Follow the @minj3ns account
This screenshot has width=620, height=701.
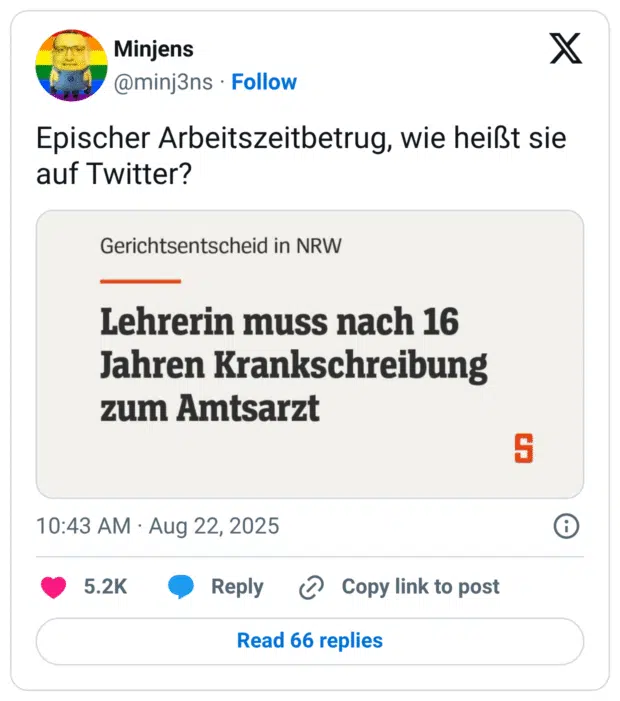click(264, 82)
